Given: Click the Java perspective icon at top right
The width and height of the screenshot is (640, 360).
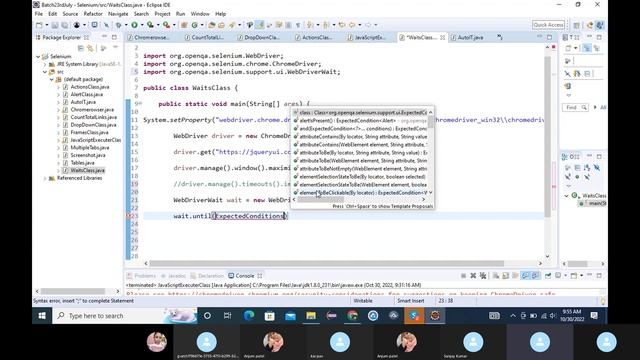Looking at the screenshot, I should [600, 25].
